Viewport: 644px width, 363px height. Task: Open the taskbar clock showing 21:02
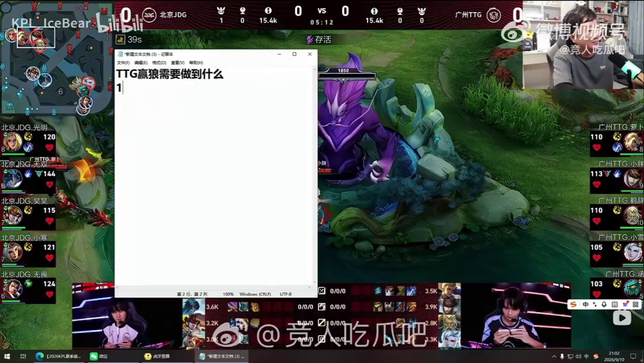(614, 356)
